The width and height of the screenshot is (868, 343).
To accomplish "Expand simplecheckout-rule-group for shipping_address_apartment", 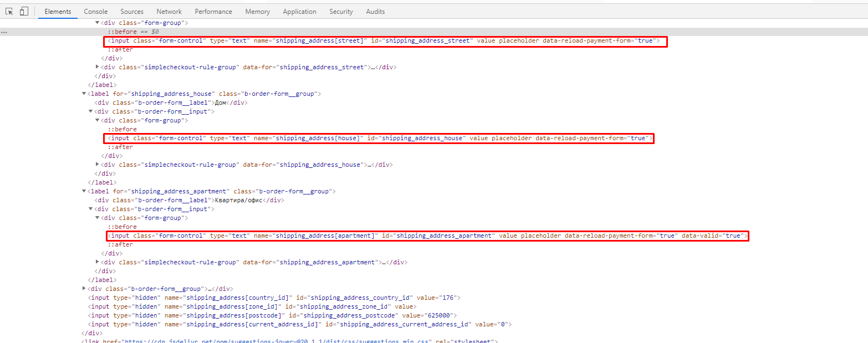I will pyautogui.click(x=98, y=262).
